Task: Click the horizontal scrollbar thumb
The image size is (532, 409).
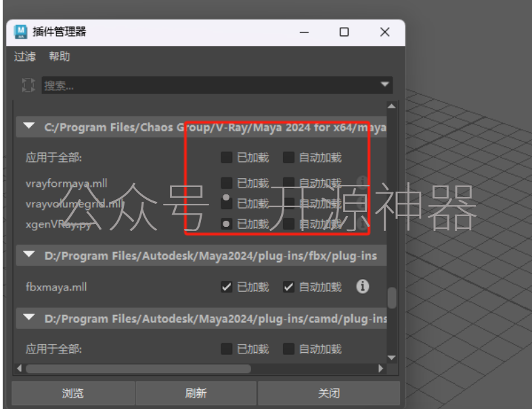Action: pos(139,368)
